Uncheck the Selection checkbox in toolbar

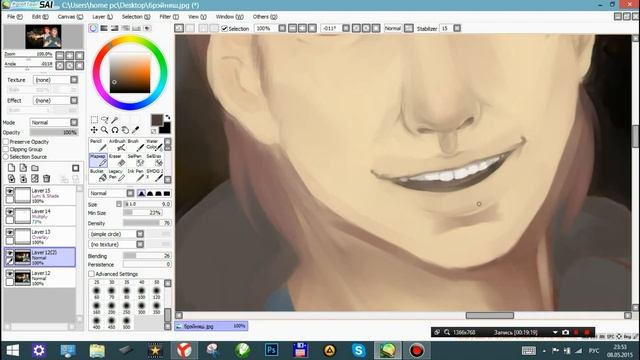[224, 28]
